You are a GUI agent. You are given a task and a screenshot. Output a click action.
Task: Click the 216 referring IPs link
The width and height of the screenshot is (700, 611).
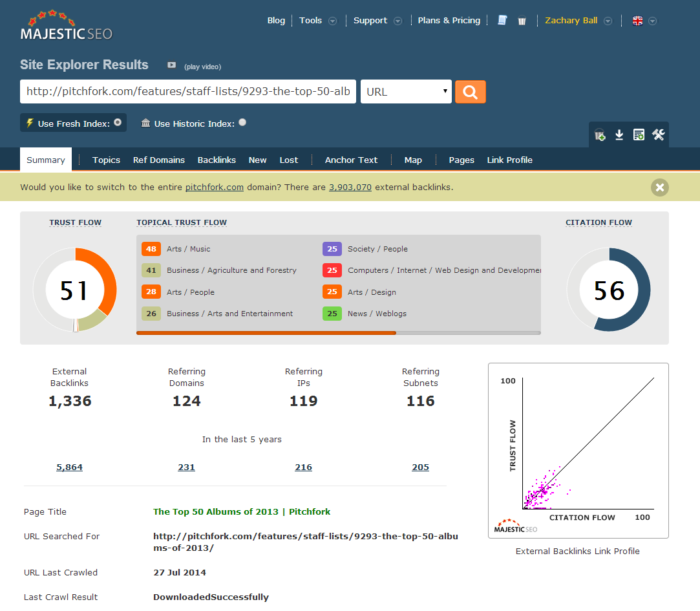click(x=303, y=467)
